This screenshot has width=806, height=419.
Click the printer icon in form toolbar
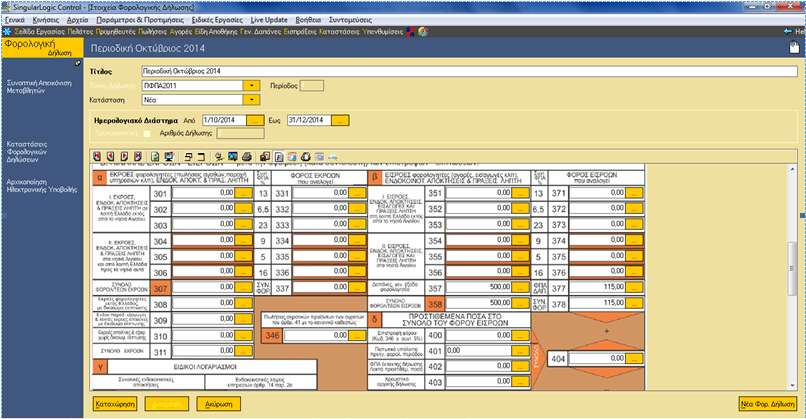pyautogui.click(x=247, y=157)
